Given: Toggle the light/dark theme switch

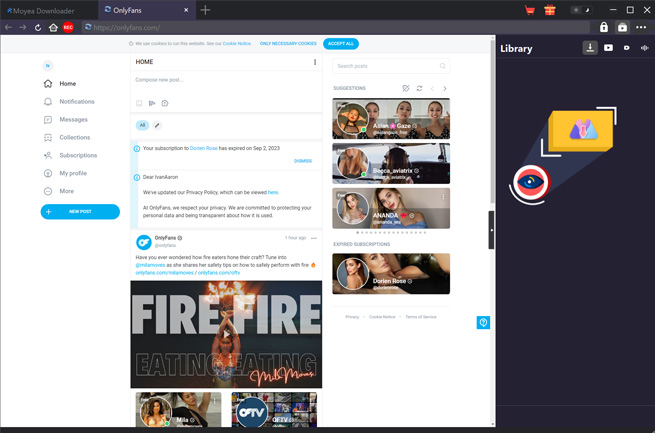Looking at the screenshot, I should coord(578,10).
